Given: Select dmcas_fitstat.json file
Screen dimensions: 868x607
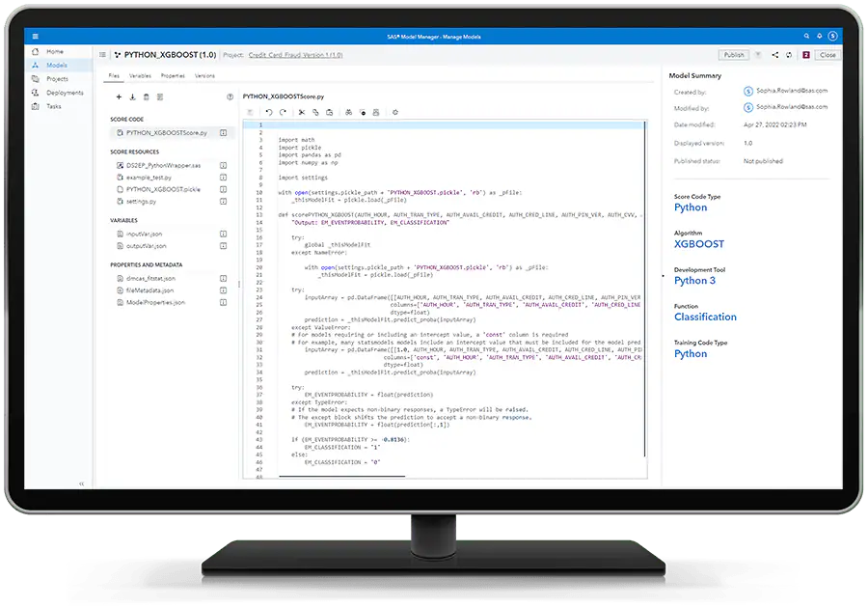Looking at the screenshot, I should click(150, 279).
